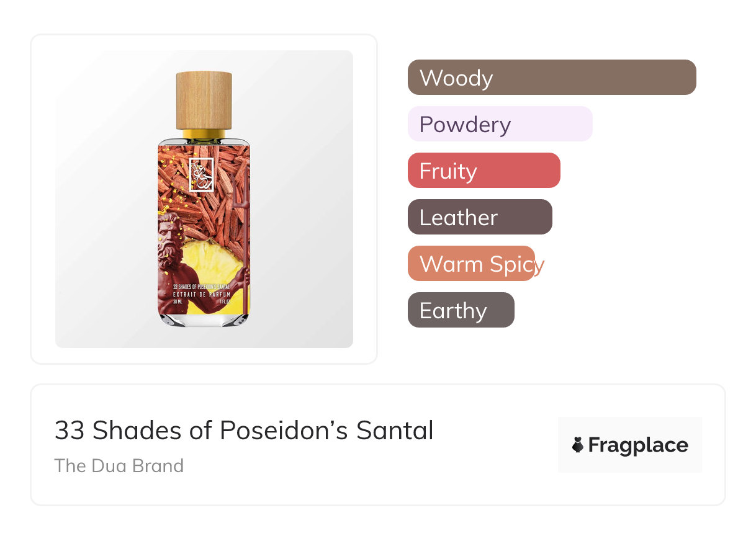The height and width of the screenshot is (536, 756).
Task: Click the Fragplace wordmark text
Action: 637,445
